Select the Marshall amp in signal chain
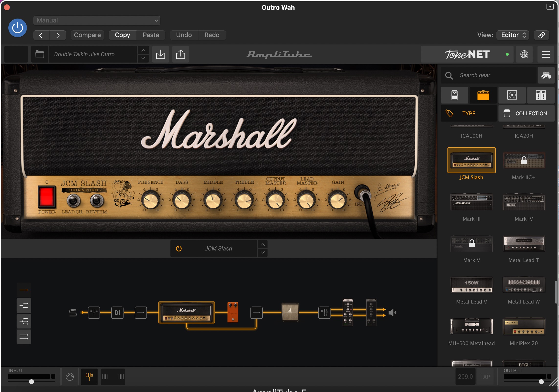Viewport: 559px width, 392px height. tap(187, 313)
